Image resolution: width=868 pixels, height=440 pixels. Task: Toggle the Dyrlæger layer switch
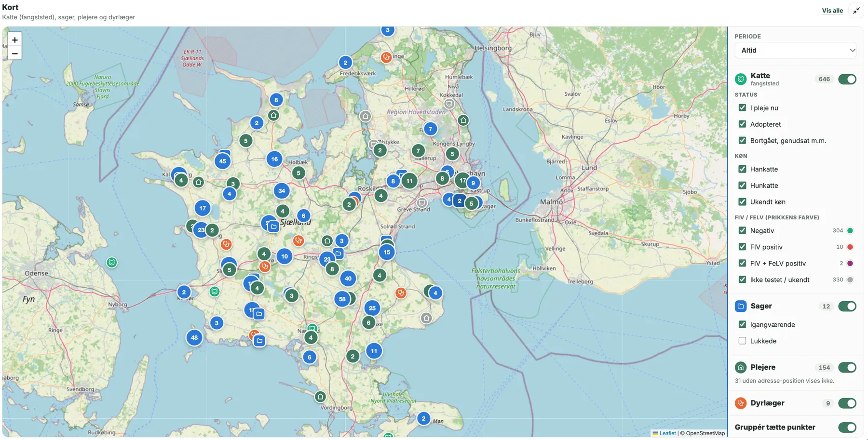tap(847, 403)
